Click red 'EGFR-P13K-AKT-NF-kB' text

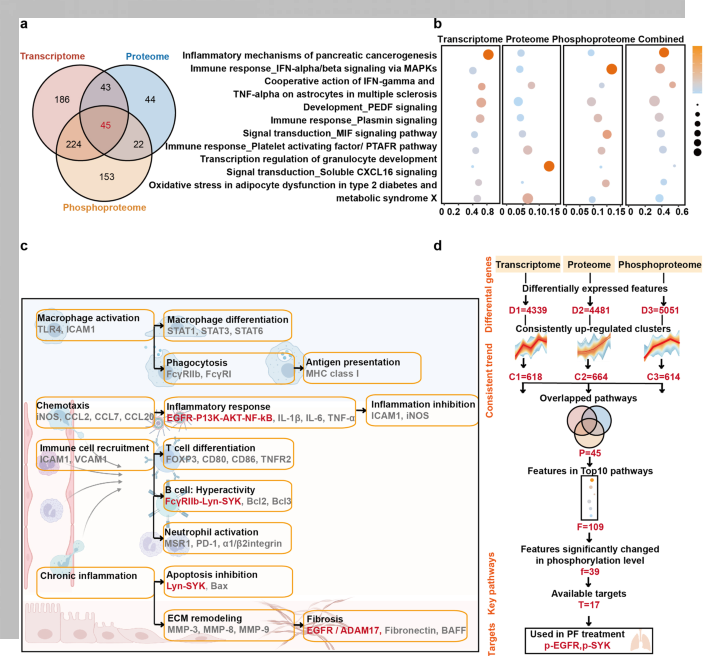click(219, 418)
